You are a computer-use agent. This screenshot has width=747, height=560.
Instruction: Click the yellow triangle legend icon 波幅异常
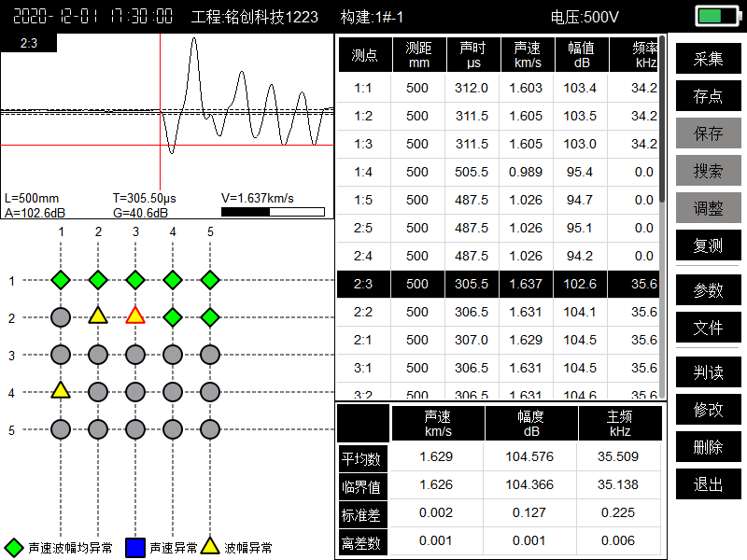[210, 546]
